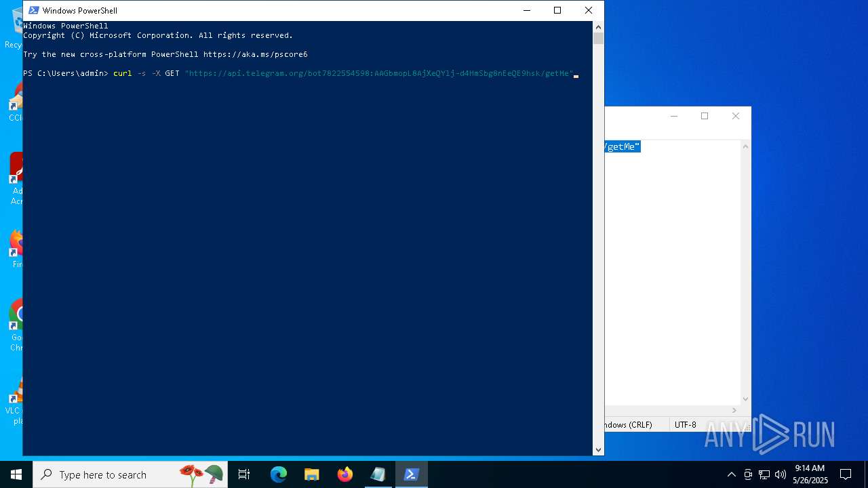868x488 pixels.
Task: Switch to Notepad via taskbar icon
Action: tap(378, 474)
